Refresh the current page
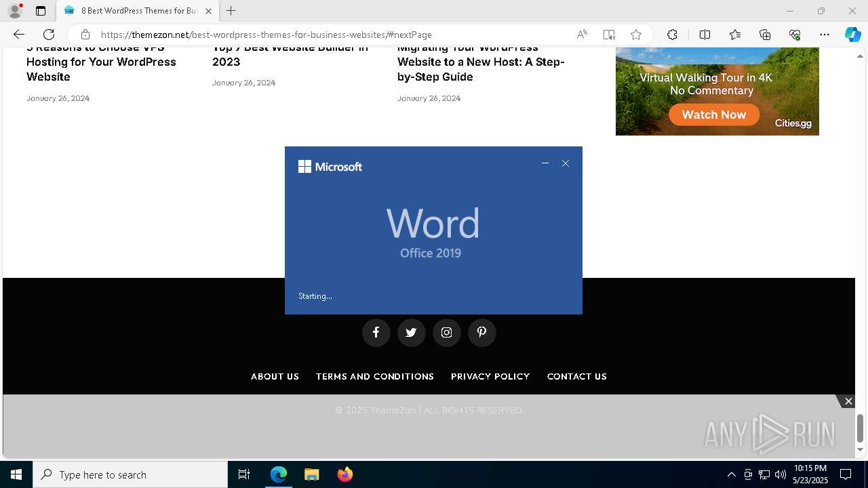The height and width of the screenshot is (488, 868). pyautogui.click(x=49, y=35)
